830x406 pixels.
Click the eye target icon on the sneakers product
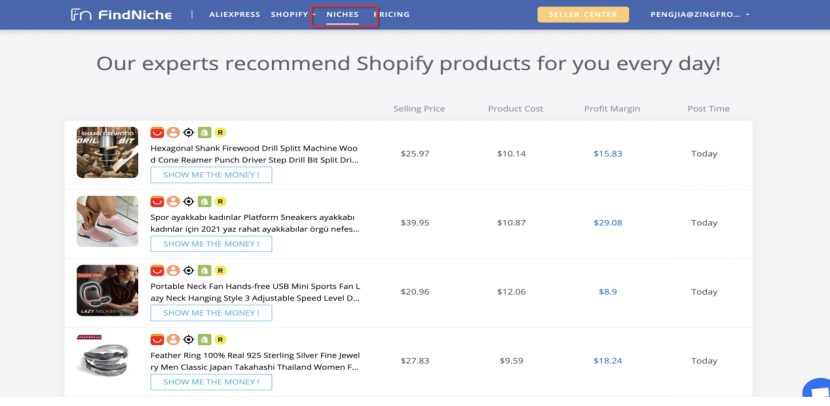188,201
